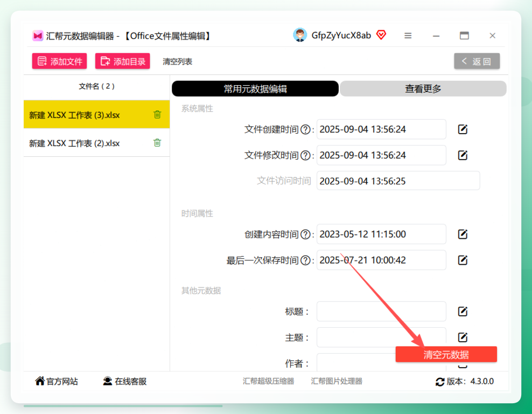
Task: Click the 添加目录 button
Action: tap(122, 61)
